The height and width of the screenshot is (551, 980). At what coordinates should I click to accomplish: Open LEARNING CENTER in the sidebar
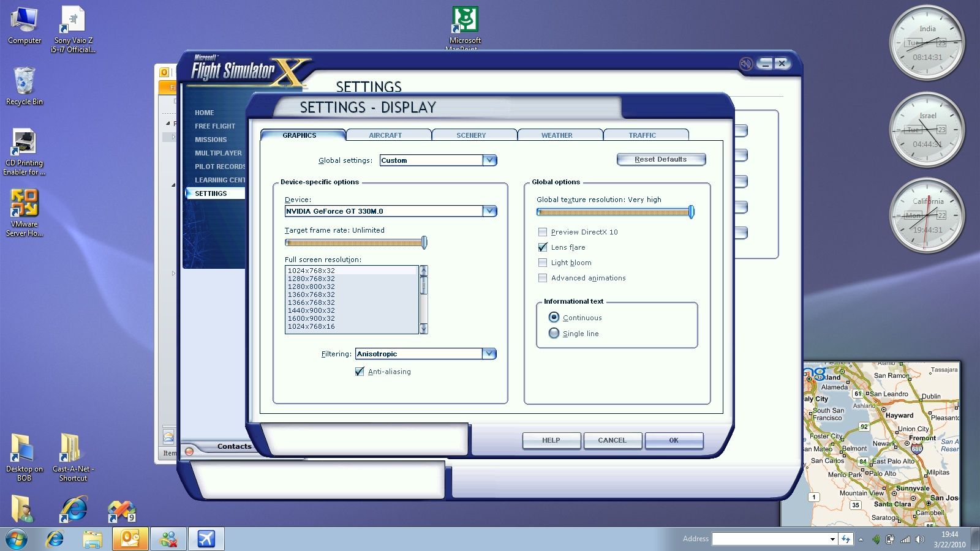(x=220, y=180)
